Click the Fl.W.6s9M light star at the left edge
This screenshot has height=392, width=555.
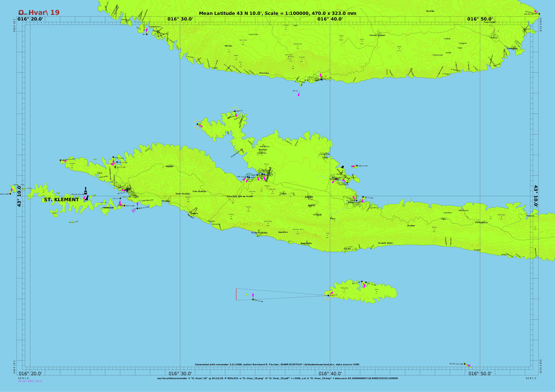(10, 194)
